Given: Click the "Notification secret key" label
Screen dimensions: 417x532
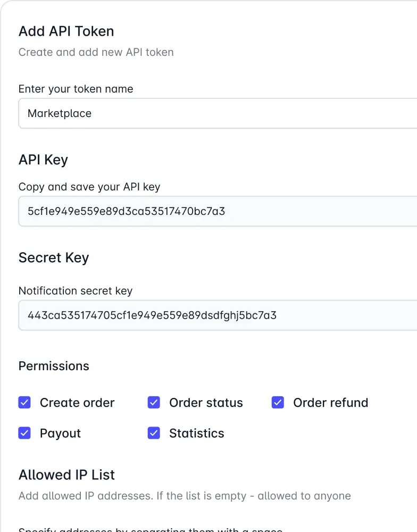Looking at the screenshot, I should (76, 290).
